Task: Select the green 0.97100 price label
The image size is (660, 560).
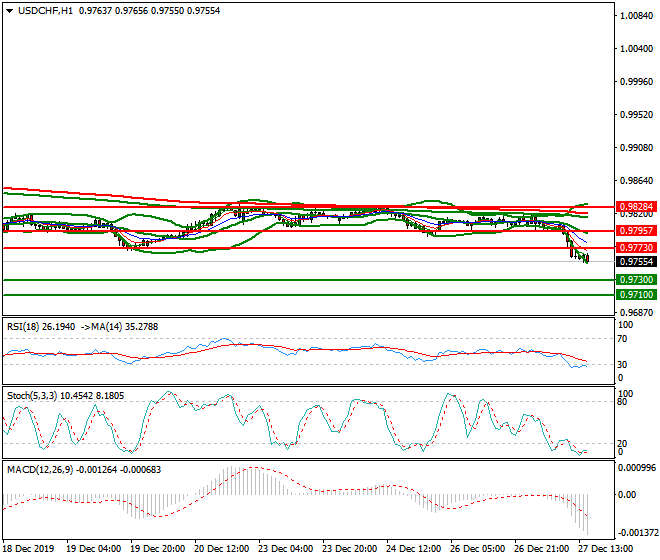Action: 635,295
